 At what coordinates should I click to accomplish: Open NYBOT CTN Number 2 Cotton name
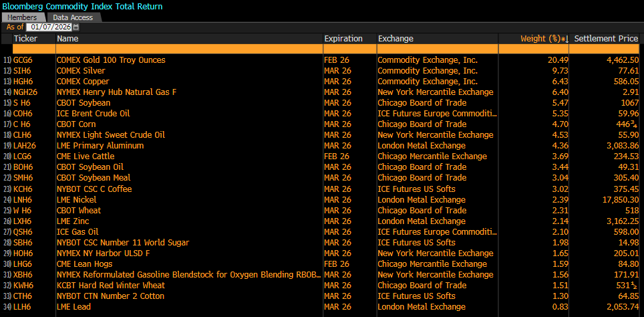(110, 296)
